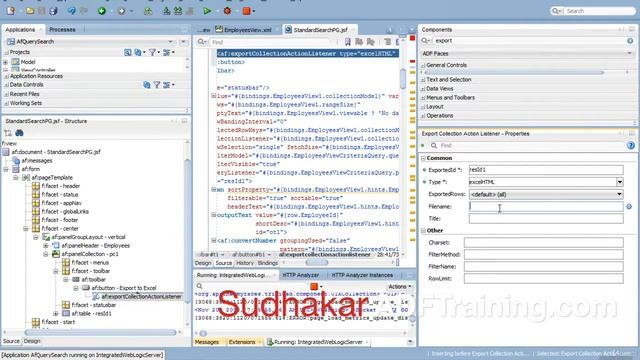Click the Undo toolbar icon
This screenshot has width=640, height=360.
72,11
